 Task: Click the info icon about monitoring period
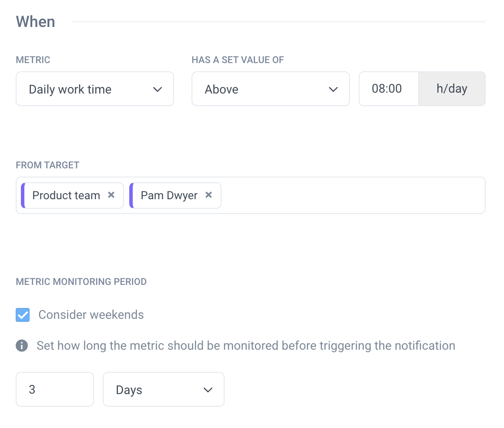point(22,345)
